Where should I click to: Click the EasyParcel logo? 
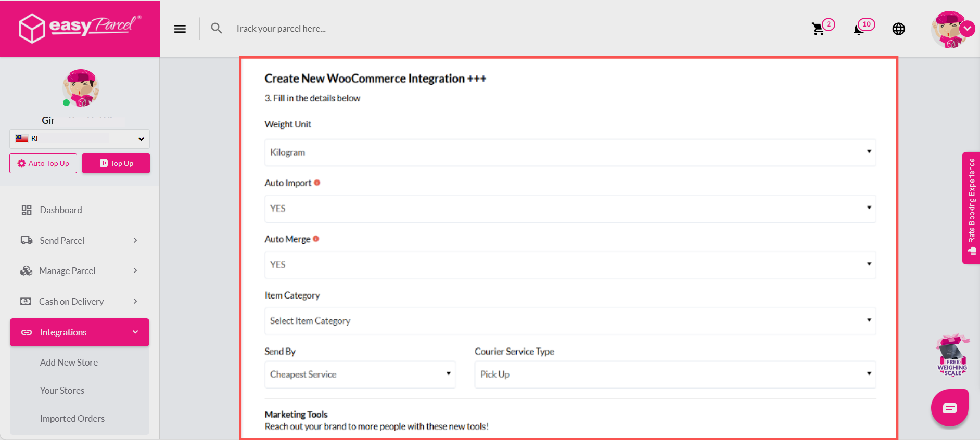pyautogui.click(x=80, y=28)
